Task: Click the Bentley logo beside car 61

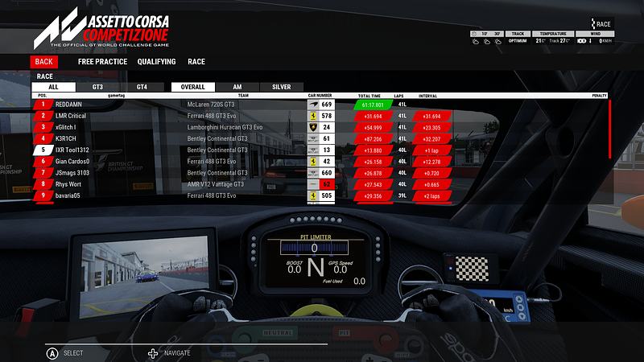Action: (x=313, y=138)
